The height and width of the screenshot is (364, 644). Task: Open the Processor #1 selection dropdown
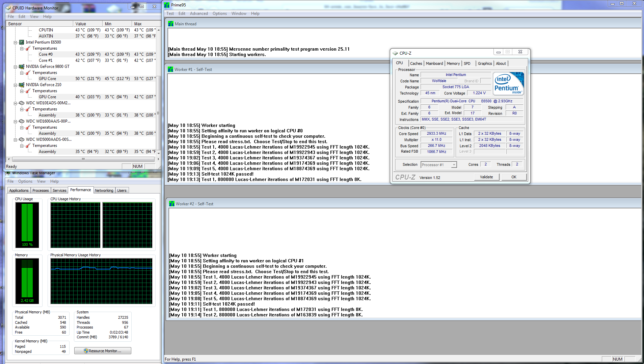point(454,165)
